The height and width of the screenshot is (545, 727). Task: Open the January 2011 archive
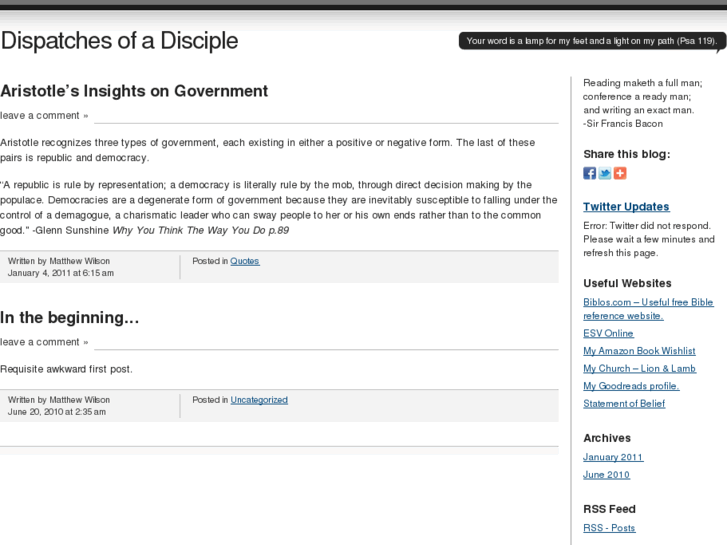pos(613,457)
